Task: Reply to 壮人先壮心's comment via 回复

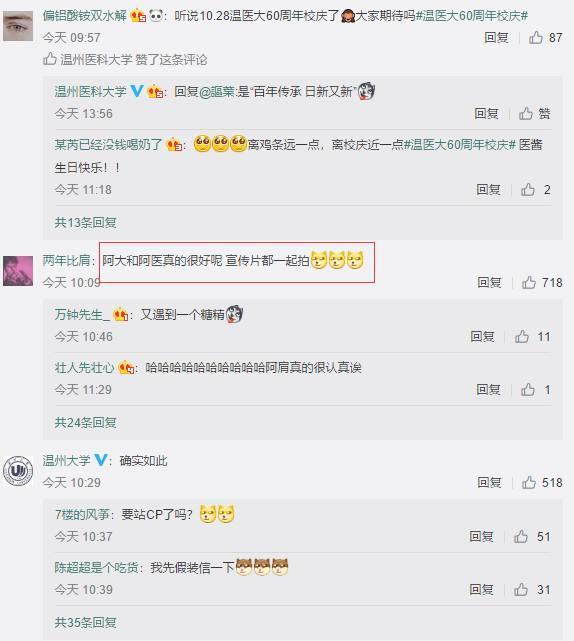Action: point(488,390)
